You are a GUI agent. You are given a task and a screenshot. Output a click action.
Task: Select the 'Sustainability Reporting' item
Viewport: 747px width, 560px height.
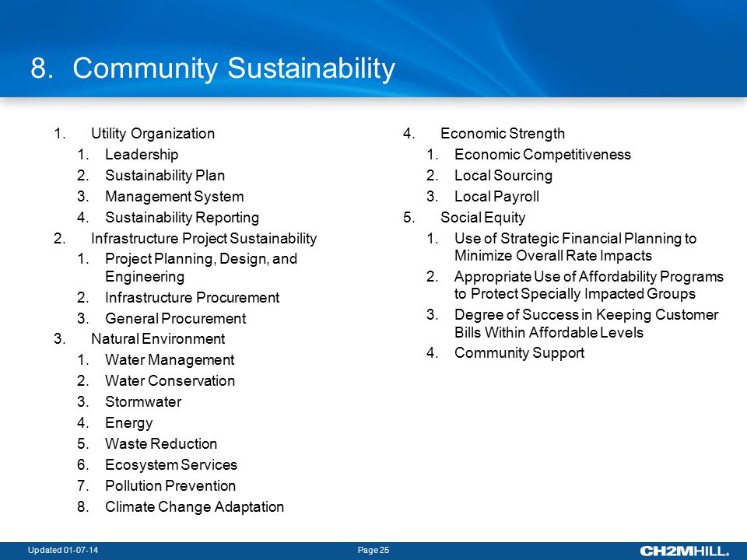182,217
